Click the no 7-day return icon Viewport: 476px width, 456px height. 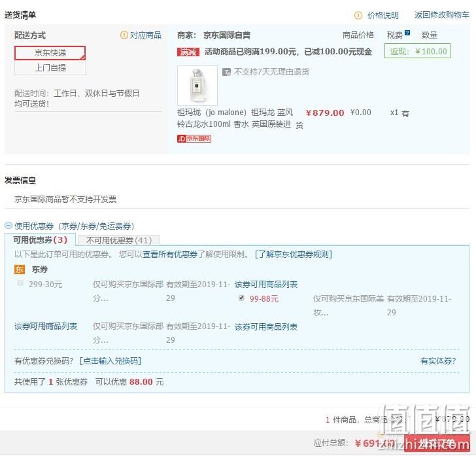226,72
